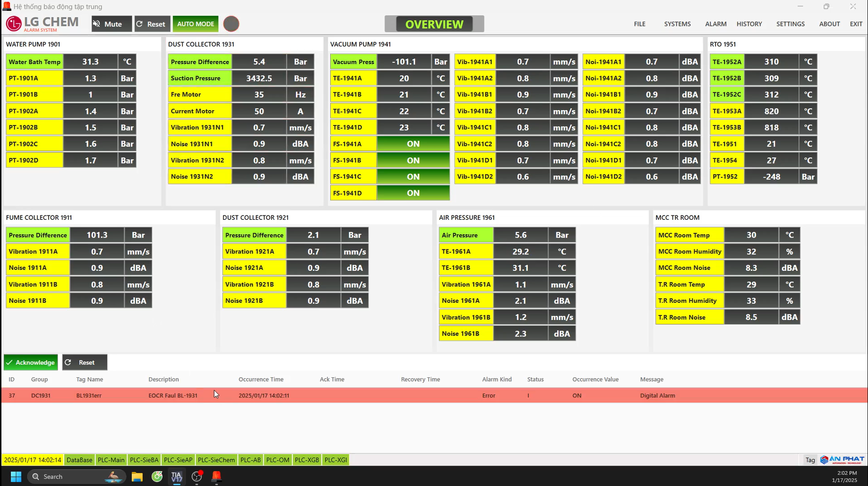
Task: Click the PLC-Main status indicator
Action: [x=111, y=460]
